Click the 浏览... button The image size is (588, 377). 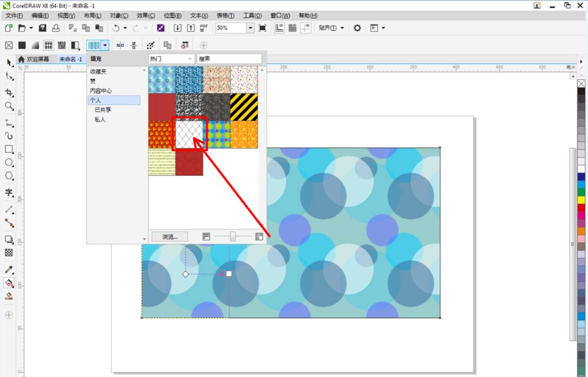[x=169, y=236]
